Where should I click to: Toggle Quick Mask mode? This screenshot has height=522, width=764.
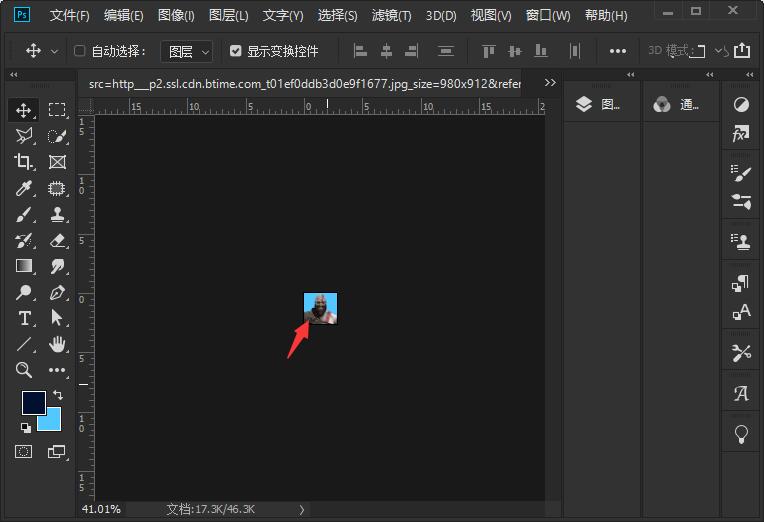tap(23, 452)
